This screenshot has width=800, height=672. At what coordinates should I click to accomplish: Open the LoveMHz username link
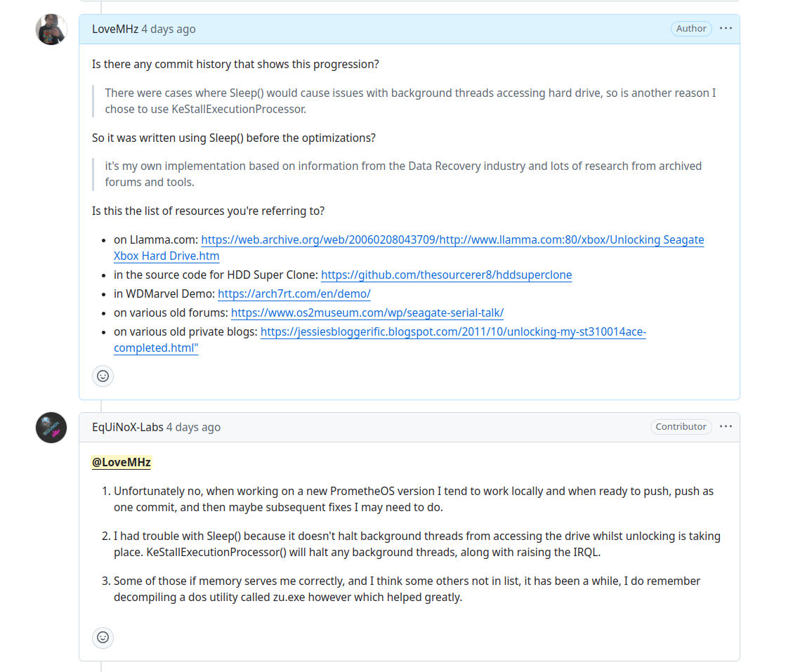pyautogui.click(x=114, y=29)
